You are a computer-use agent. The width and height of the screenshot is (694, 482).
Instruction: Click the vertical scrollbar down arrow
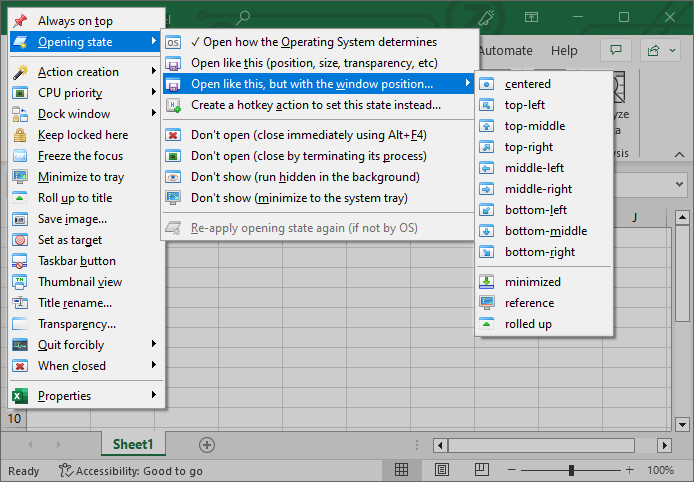682,424
